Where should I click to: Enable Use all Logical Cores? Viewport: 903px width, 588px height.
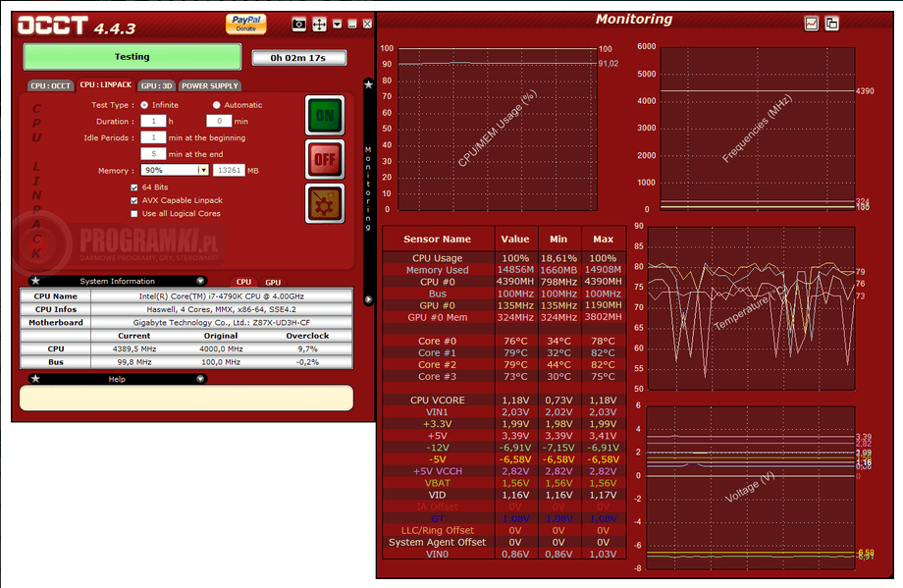pos(134,214)
